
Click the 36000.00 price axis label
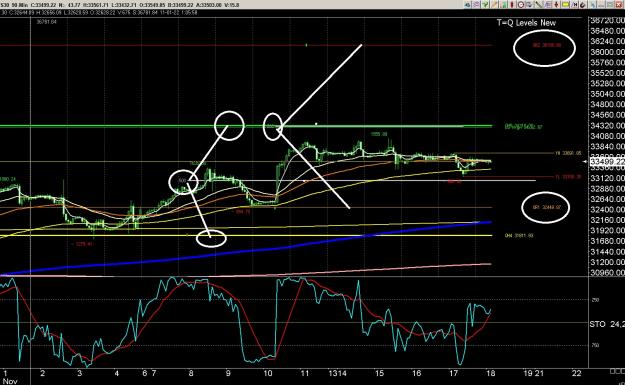pyautogui.click(x=607, y=52)
